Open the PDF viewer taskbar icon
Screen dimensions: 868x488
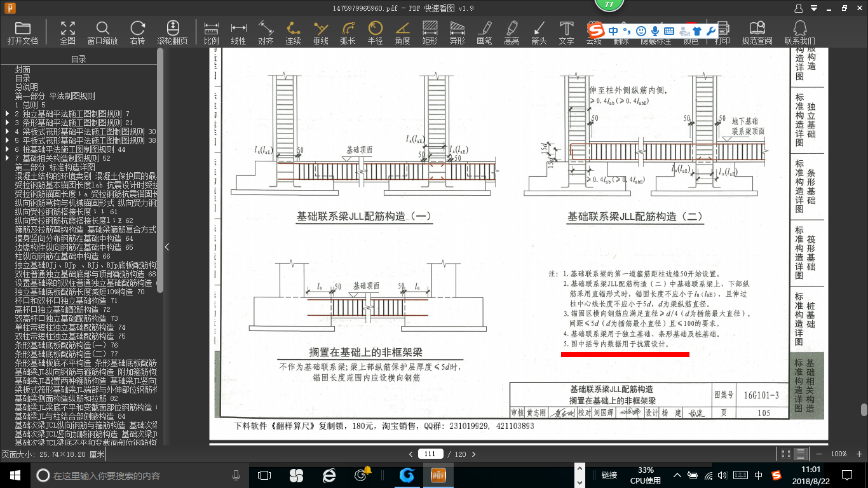[x=438, y=475]
